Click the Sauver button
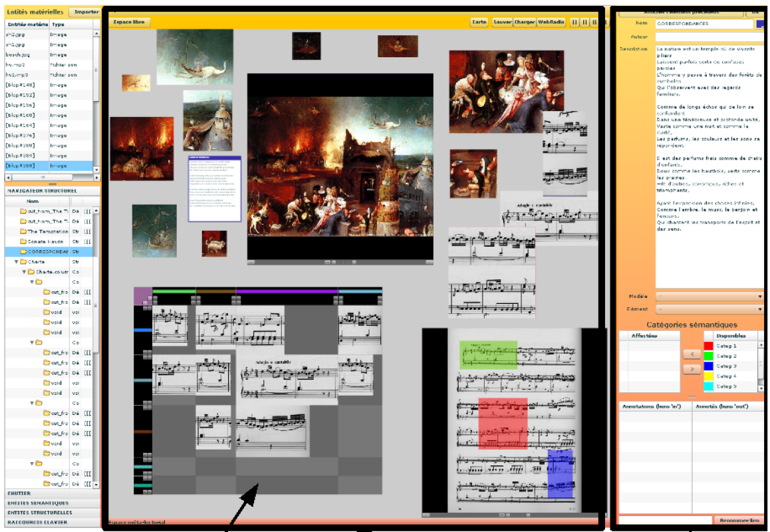This screenshot has height=532, width=770. click(502, 22)
